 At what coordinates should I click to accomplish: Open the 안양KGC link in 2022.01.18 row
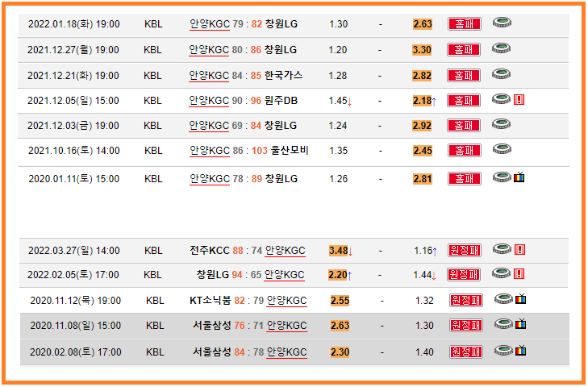click(209, 24)
